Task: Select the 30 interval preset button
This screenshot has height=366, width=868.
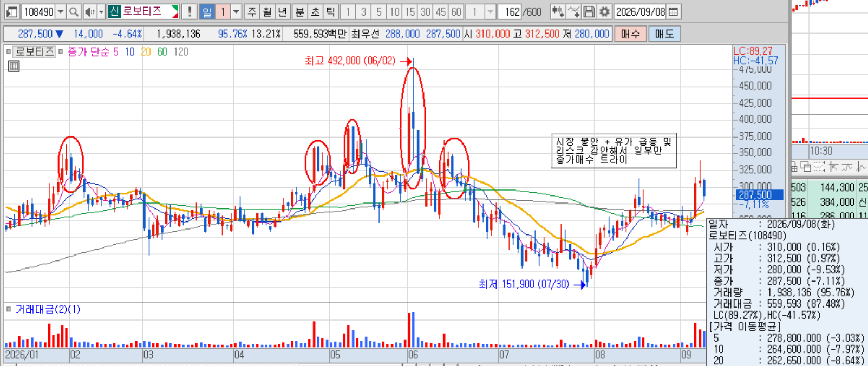Action: 426,11
